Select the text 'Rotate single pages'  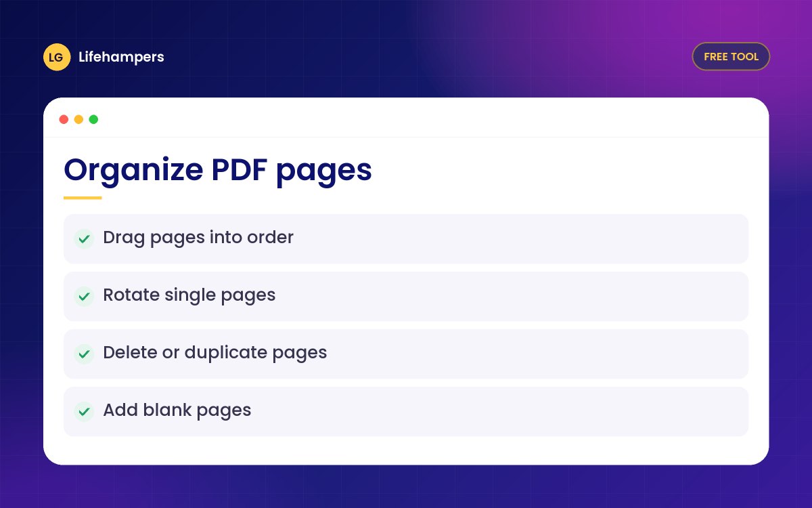pos(189,295)
